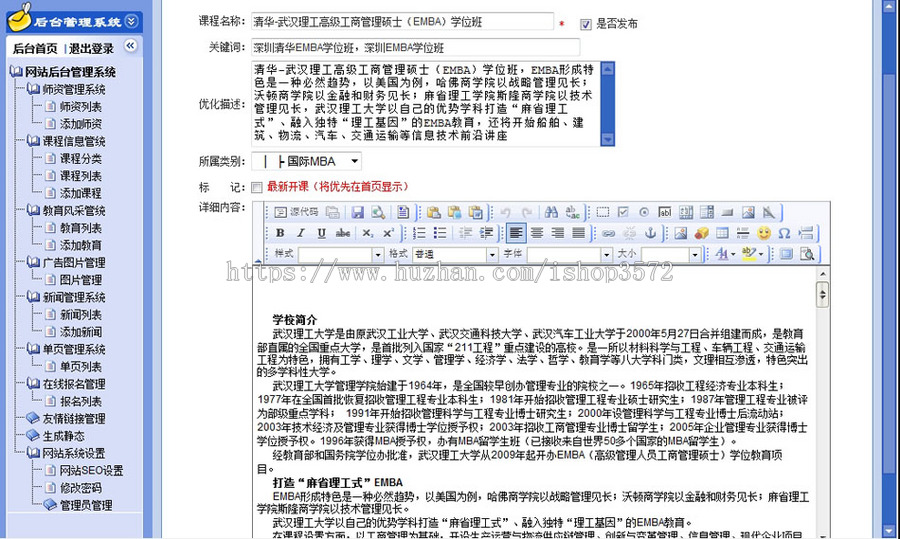Collapse the editor toolbar arrow

pyautogui.click(x=258, y=261)
